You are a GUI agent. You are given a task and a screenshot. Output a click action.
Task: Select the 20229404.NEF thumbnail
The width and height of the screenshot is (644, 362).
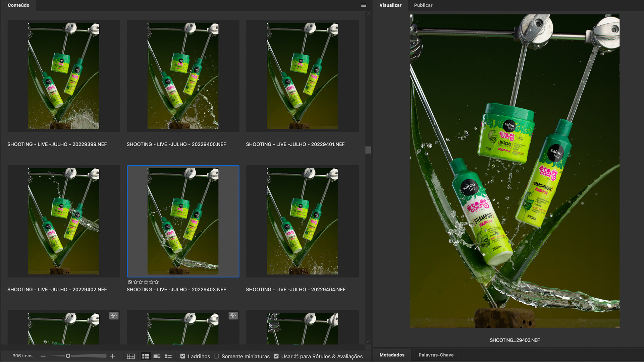click(x=302, y=221)
